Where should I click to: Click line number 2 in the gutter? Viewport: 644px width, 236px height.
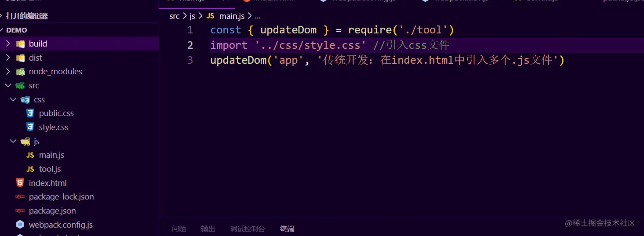pos(190,45)
